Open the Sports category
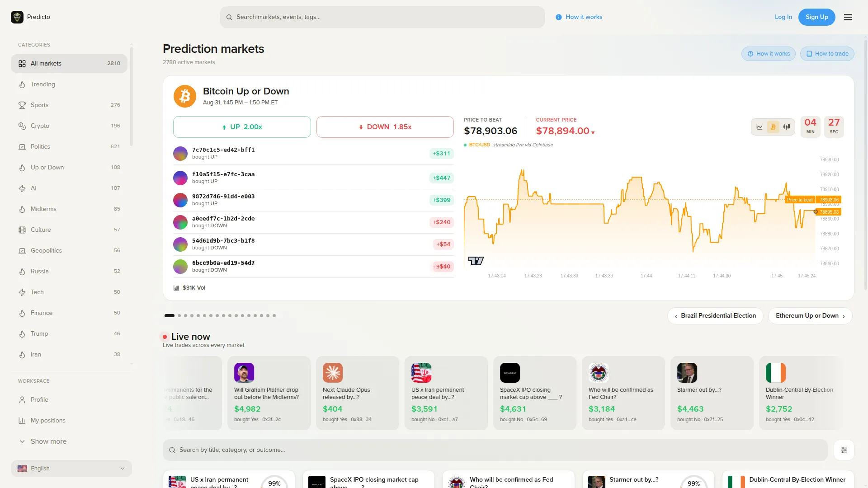Screen dimensions: 868x488 coord(69,105)
